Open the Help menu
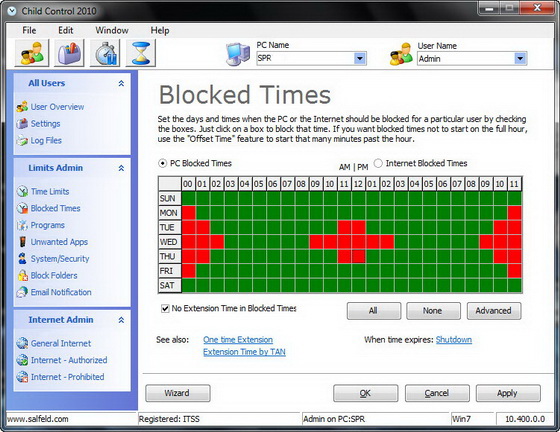 tap(160, 30)
